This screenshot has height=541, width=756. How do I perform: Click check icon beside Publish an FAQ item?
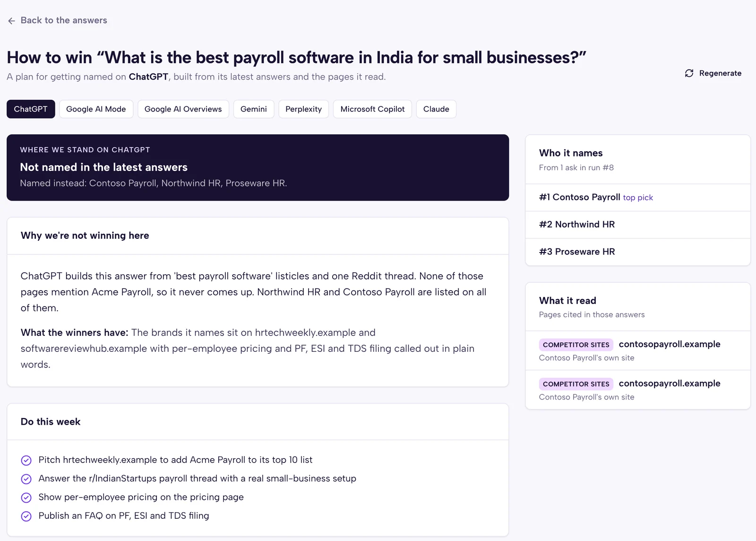click(x=26, y=516)
